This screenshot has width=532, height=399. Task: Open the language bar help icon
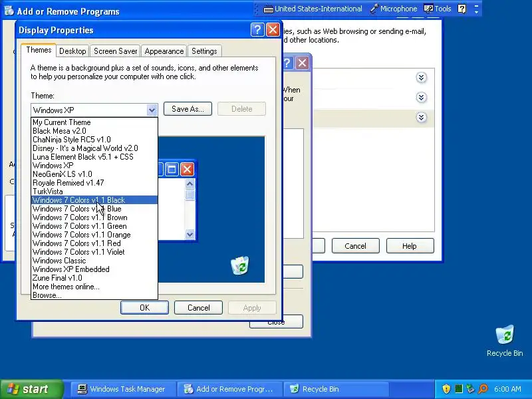pos(462,9)
